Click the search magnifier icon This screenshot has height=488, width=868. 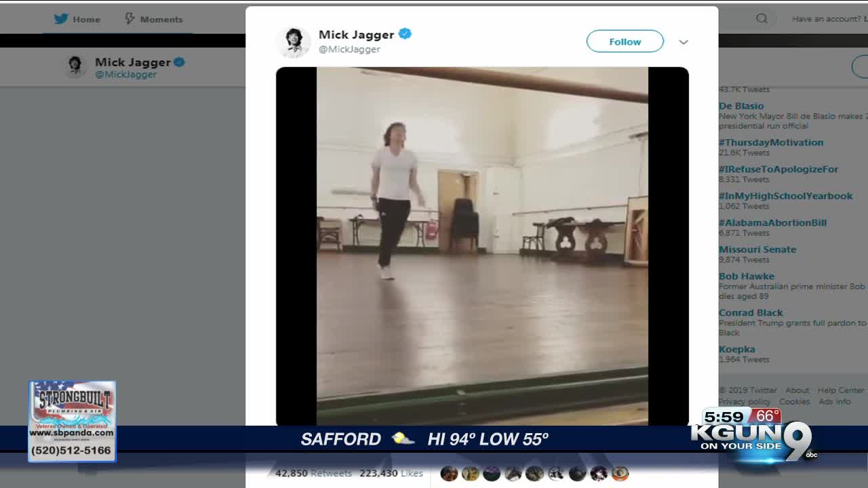coord(762,19)
